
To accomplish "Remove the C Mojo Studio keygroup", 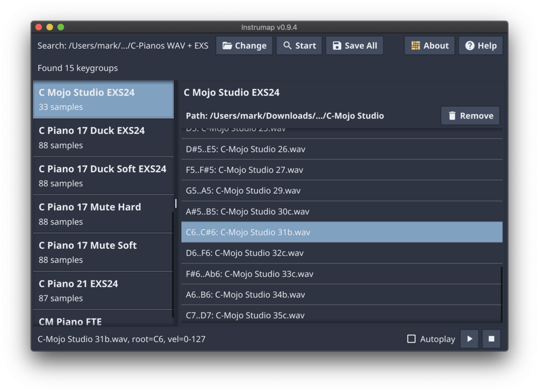I will (x=470, y=116).
